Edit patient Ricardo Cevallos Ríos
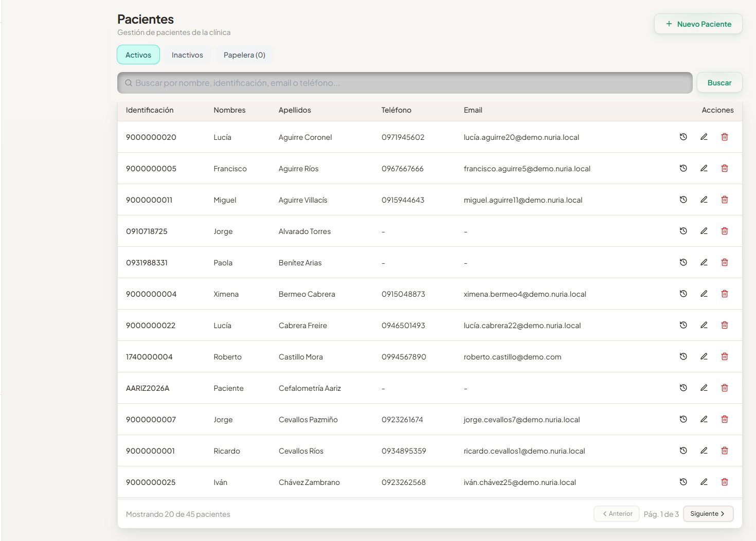Screen dimensions: 756x541 coord(704,450)
